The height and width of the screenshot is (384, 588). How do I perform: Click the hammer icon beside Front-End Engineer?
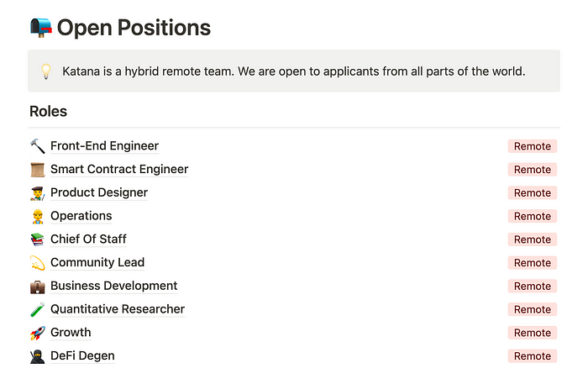tap(38, 146)
